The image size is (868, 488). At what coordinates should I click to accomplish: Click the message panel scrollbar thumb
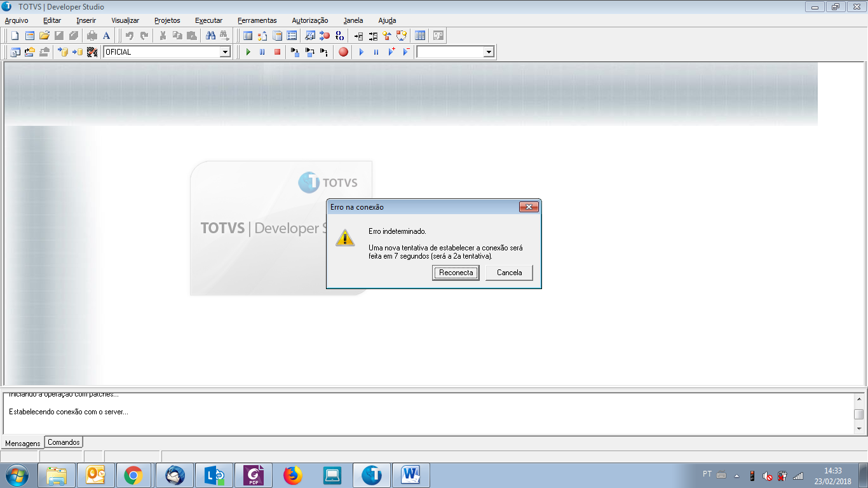(x=858, y=414)
